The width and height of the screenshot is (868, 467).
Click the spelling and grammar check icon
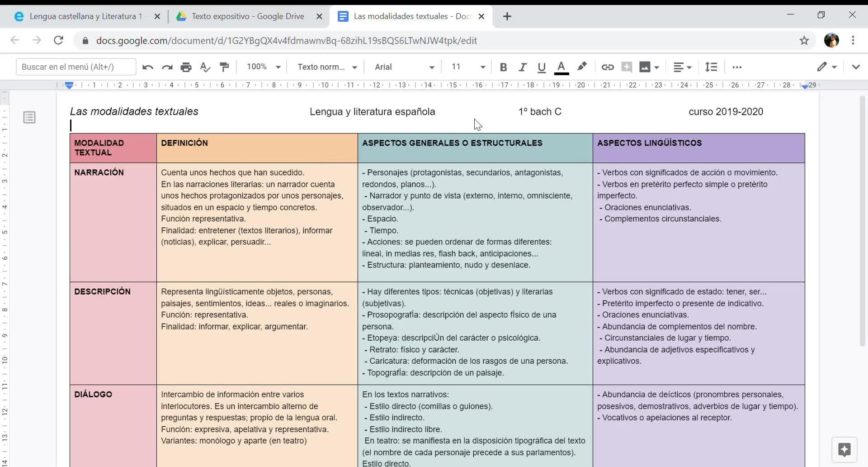pos(205,67)
